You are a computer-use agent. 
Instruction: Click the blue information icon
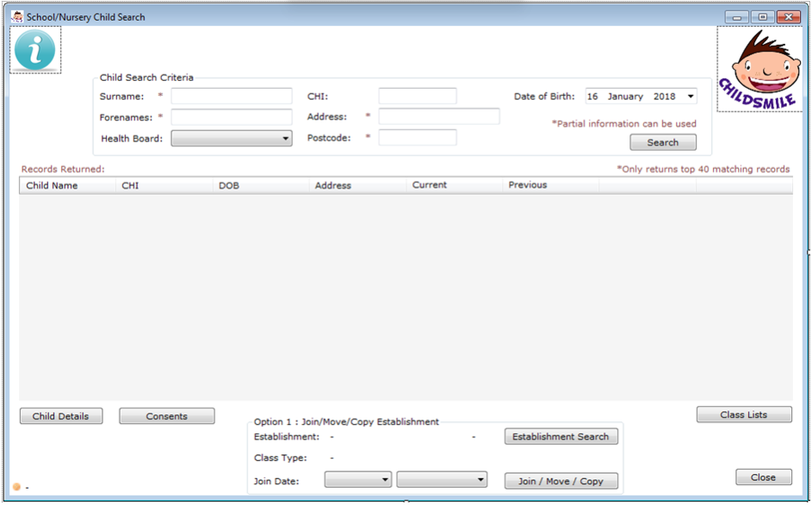pyautogui.click(x=35, y=50)
